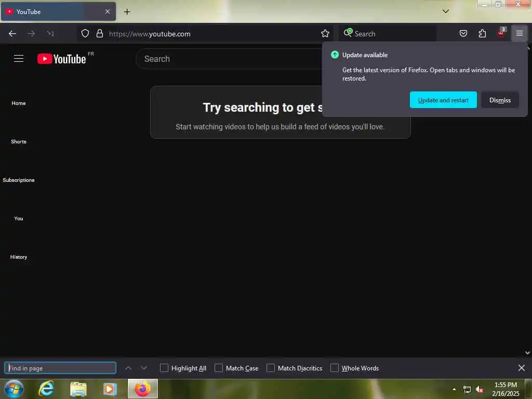Open Windows Start button

coord(14,389)
